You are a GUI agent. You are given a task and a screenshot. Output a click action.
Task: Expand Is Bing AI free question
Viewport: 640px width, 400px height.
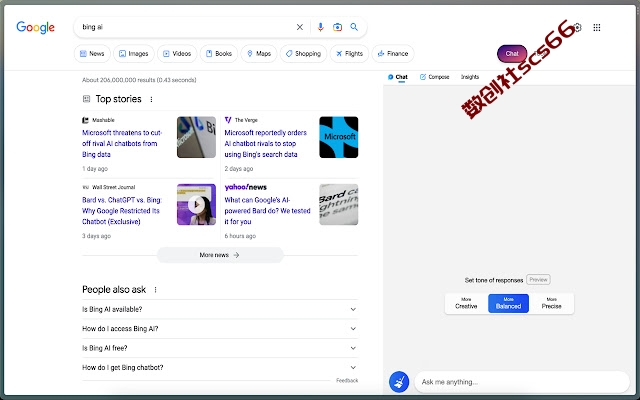[220, 348]
